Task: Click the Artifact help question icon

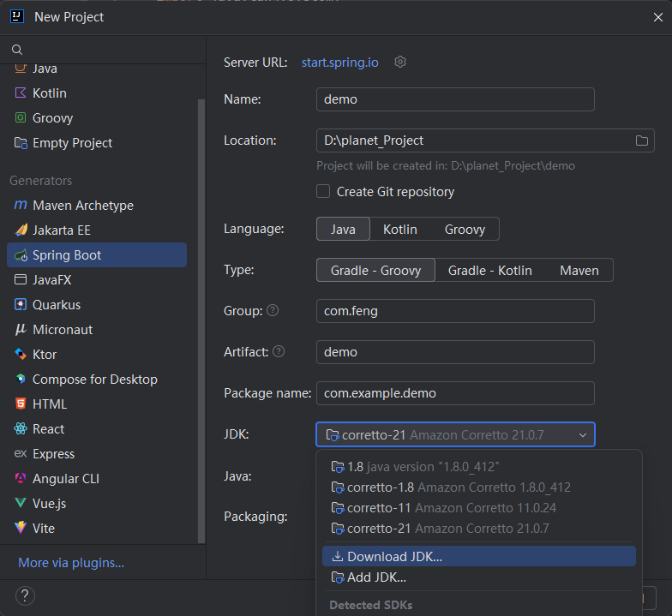Action: [279, 351]
